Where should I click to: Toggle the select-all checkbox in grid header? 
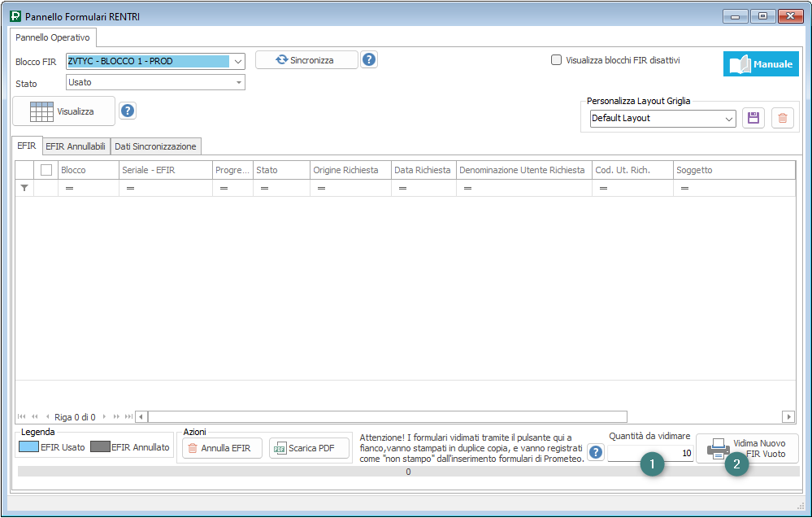pyautogui.click(x=46, y=170)
